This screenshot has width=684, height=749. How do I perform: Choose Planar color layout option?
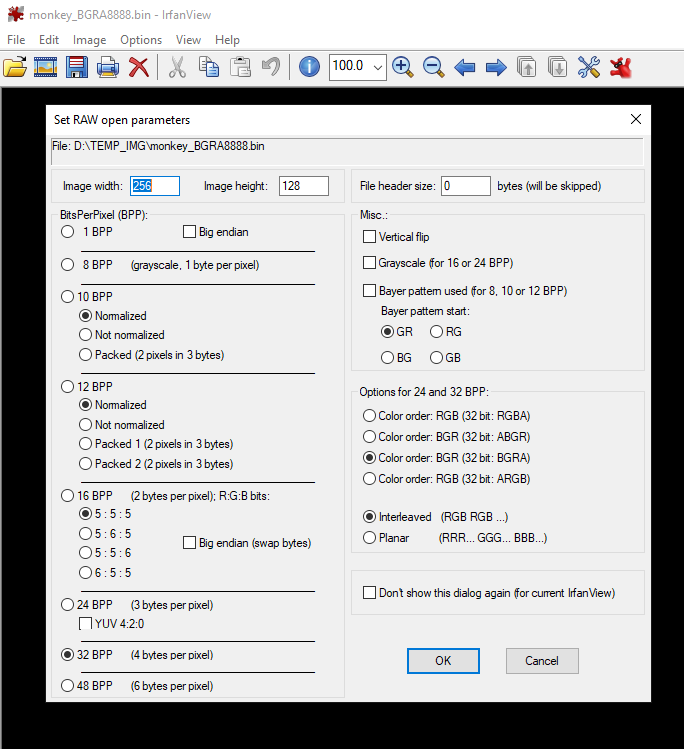pyautogui.click(x=370, y=538)
